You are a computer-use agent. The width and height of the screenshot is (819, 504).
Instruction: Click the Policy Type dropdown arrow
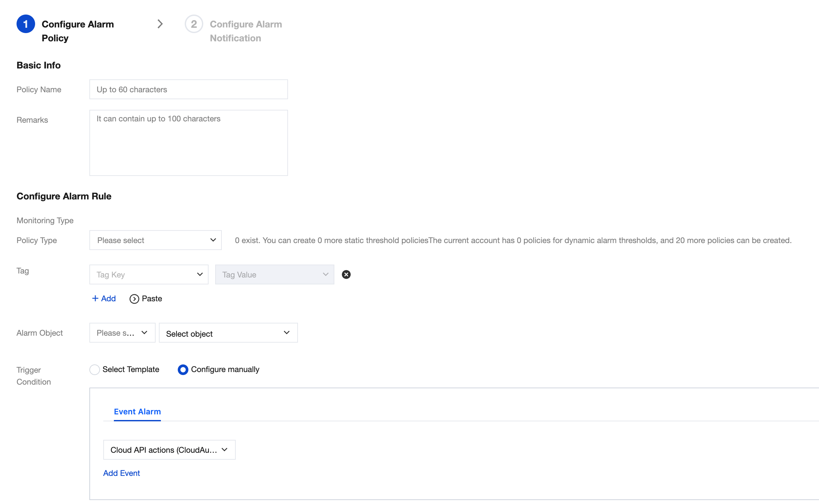tap(213, 240)
